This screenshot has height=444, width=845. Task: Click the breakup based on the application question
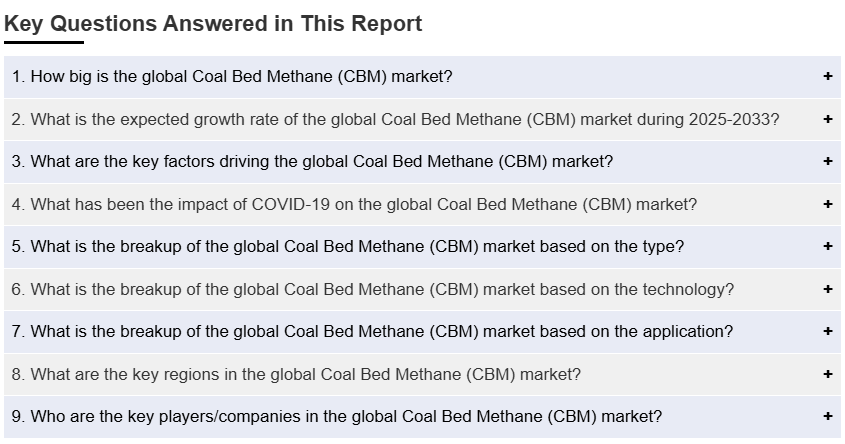pos(371,331)
